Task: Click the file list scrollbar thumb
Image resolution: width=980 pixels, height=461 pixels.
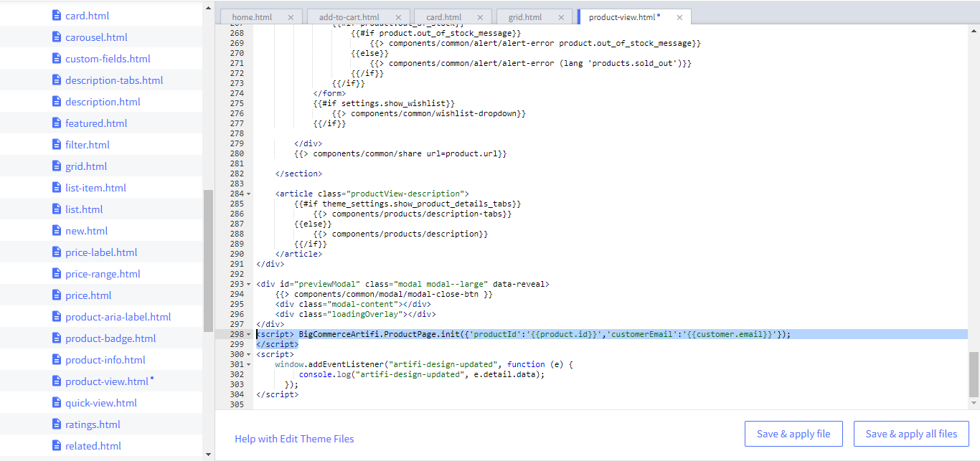Action: [x=208, y=260]
